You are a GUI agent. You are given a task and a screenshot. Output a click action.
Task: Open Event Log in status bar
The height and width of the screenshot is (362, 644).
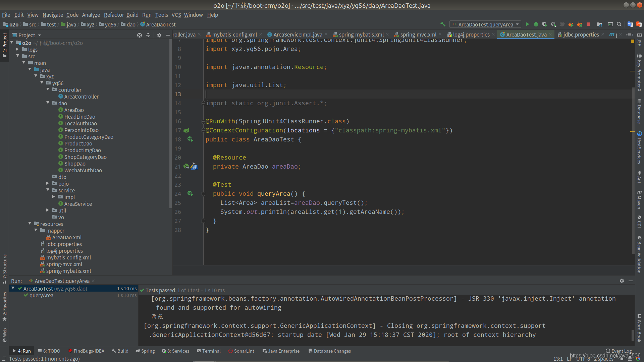pyautogui.click(x=619, y=351)
